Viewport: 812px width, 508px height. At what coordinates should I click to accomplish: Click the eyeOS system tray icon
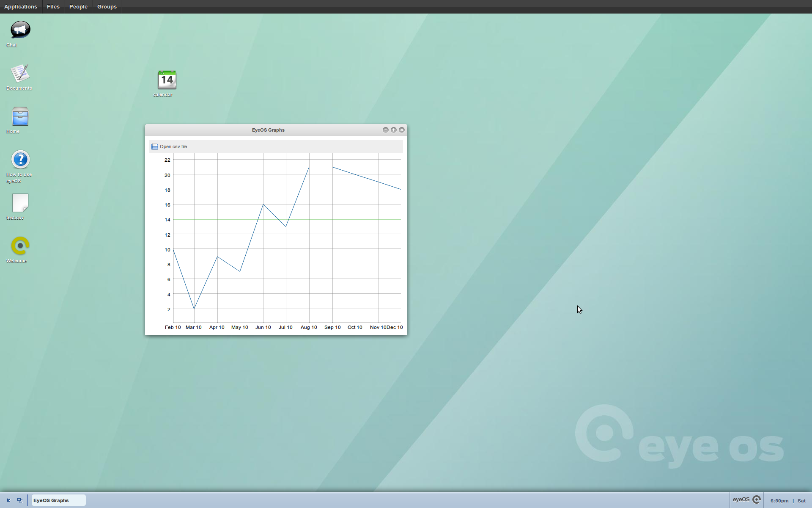757,500
